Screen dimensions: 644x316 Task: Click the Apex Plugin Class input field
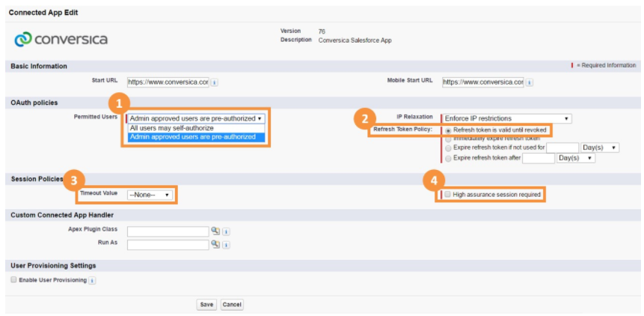tap(168, 232)
